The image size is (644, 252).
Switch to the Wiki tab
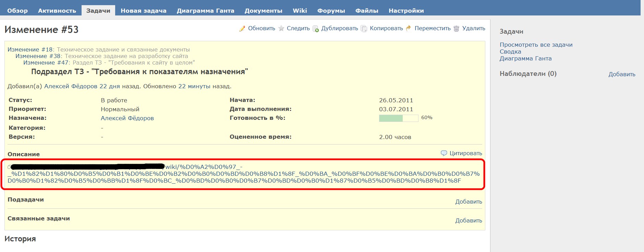[300, 11]
